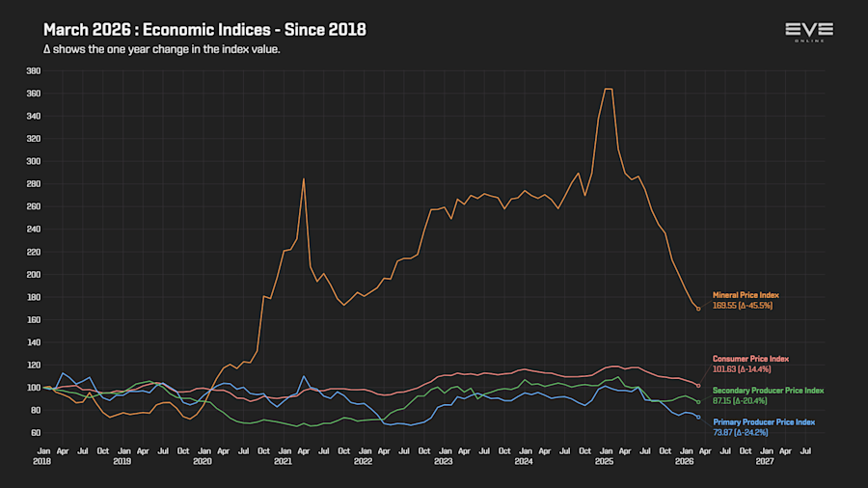The image size is (868, 488).
Task: Click the one year change subtitle text
Action: pyautogui.click(x=162, y=49)
